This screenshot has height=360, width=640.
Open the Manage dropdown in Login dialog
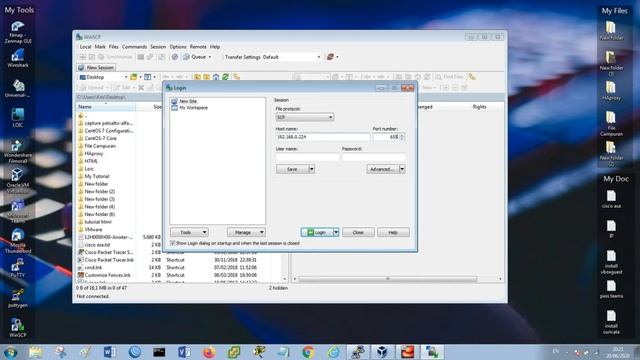[x=247, y=232]
